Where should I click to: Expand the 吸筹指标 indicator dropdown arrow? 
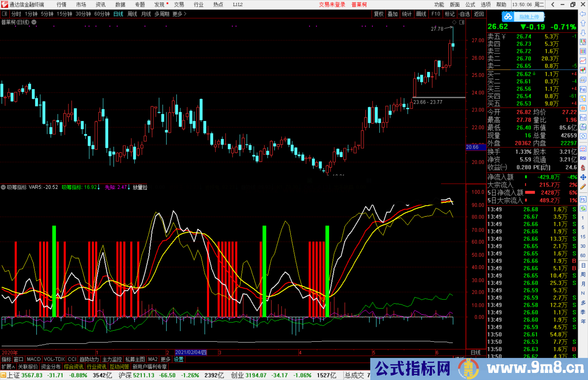coord(3,187)
